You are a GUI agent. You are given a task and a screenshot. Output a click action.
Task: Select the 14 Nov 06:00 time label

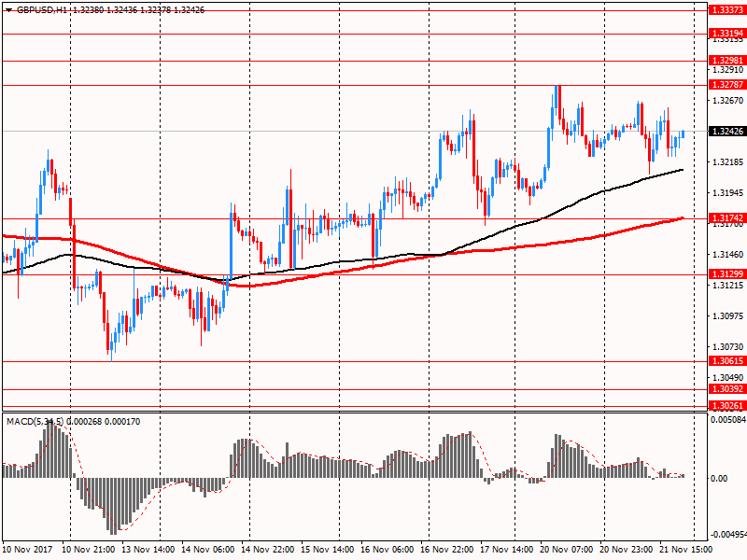[x=208, y=550]
